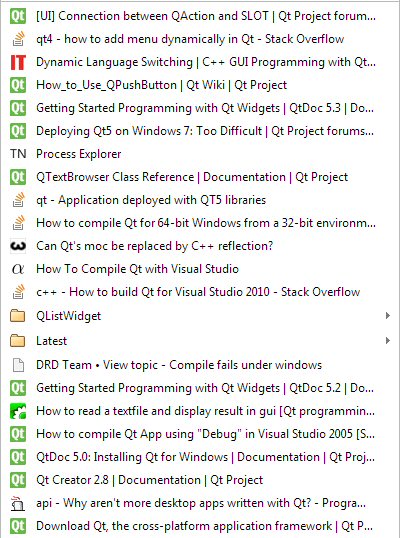
Task: Click Stack Overflow icon beside qt4 add menu dynamically
Action: (19, 39)
